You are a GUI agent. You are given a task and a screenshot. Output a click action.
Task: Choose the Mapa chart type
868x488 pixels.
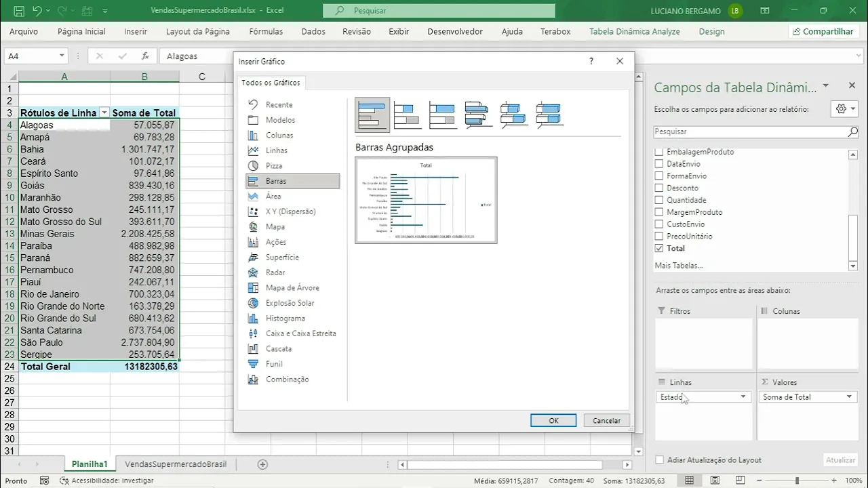coord(292,226)
